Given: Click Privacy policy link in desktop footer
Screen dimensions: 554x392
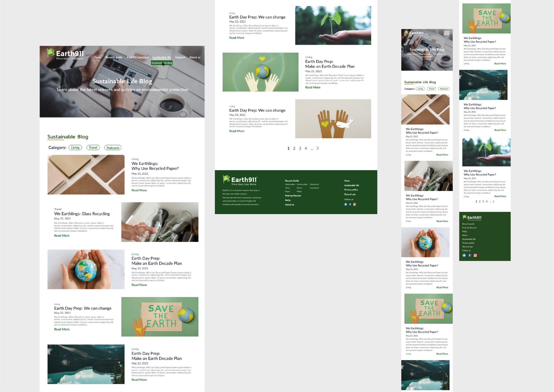Looking at the screenshot, I should [351, 190].
